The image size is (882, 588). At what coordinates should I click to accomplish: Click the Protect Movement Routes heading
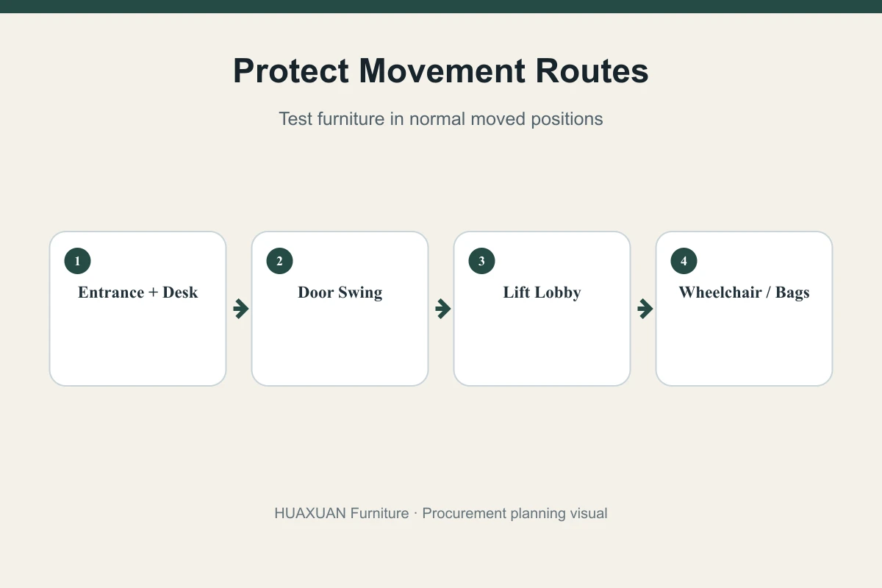tap(441, 71)
